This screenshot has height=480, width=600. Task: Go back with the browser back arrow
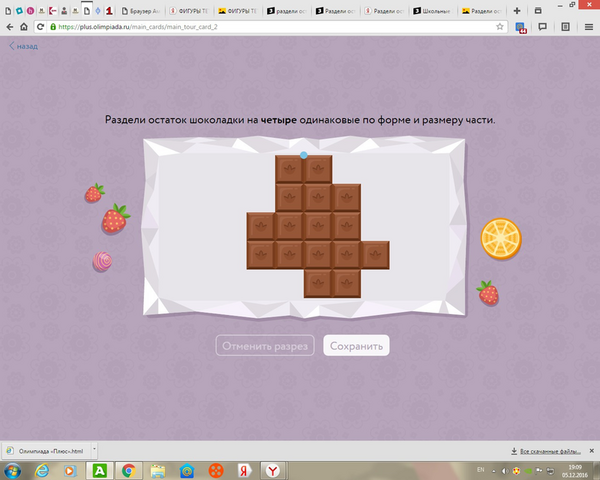10,27
